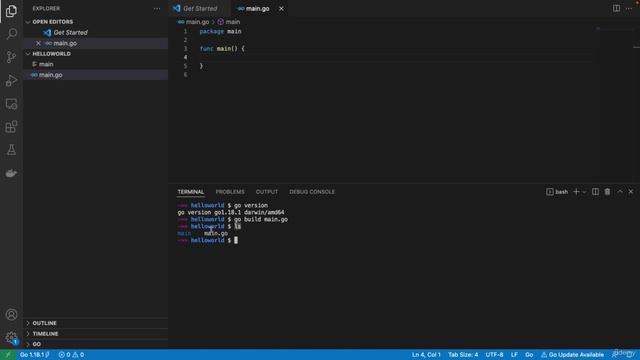Open the Testing flask view
640x360 pixels.
(11, 150)
